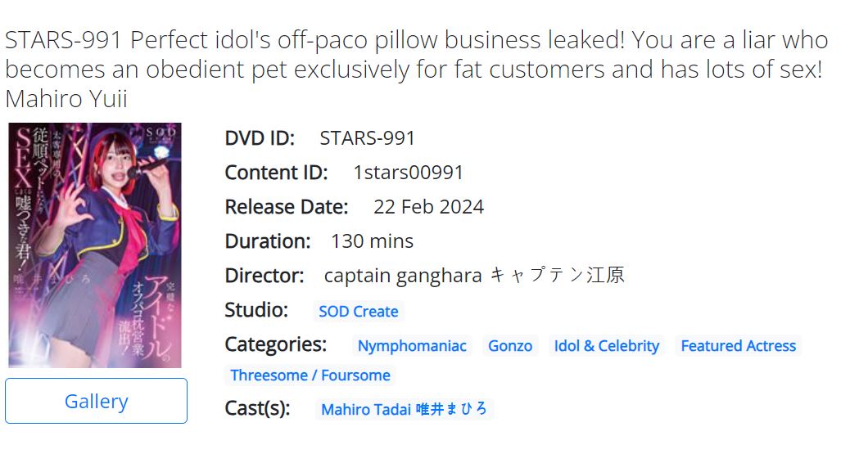
Task: Open the Nymphomaniac category tag
Action: (412, 346)
